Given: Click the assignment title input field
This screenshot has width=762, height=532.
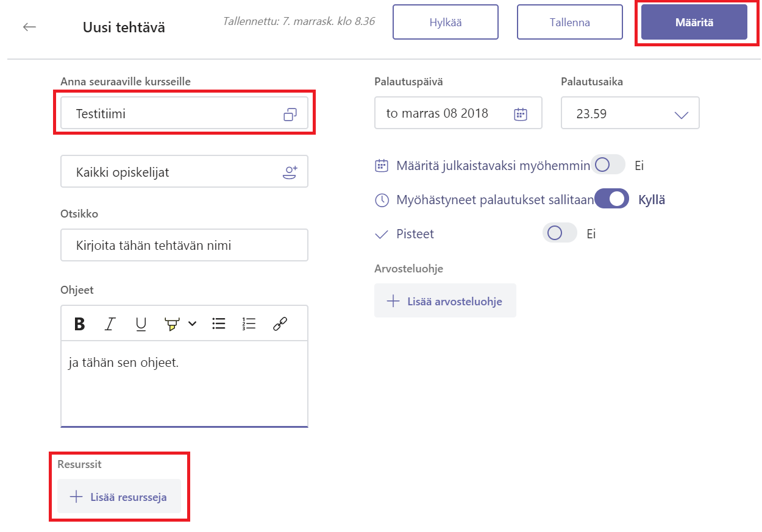Looking at the screenshot, I should [184, 245].
